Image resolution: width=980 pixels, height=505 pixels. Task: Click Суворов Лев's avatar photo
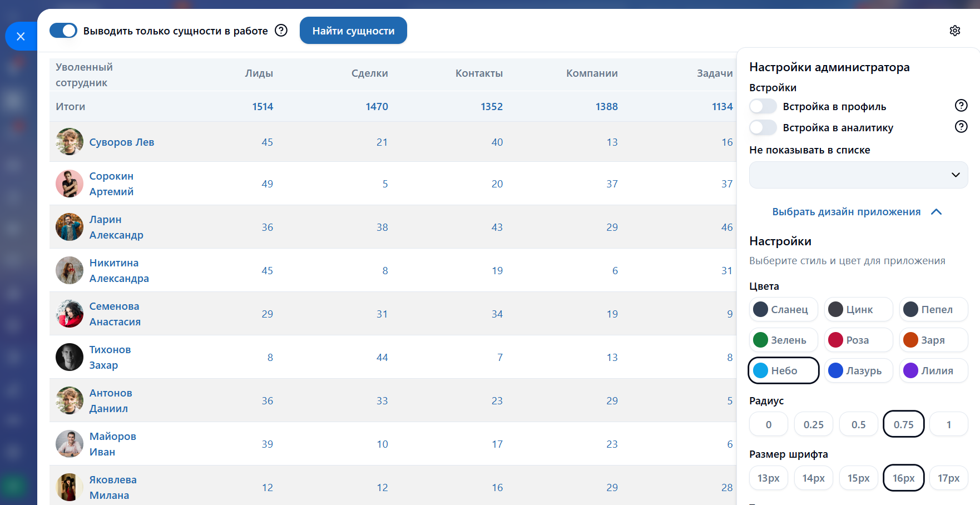(x=70, y=142)
